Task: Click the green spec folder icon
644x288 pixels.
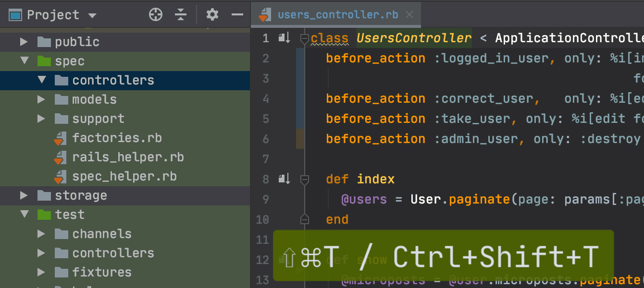Action: tap(44, 61)
